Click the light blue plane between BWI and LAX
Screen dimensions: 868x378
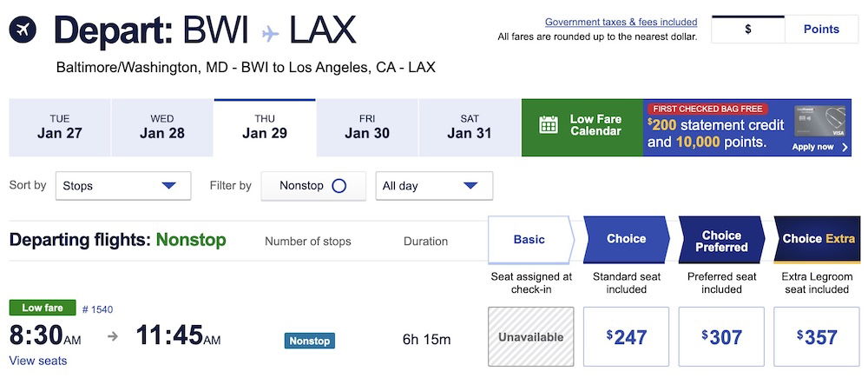270,33
